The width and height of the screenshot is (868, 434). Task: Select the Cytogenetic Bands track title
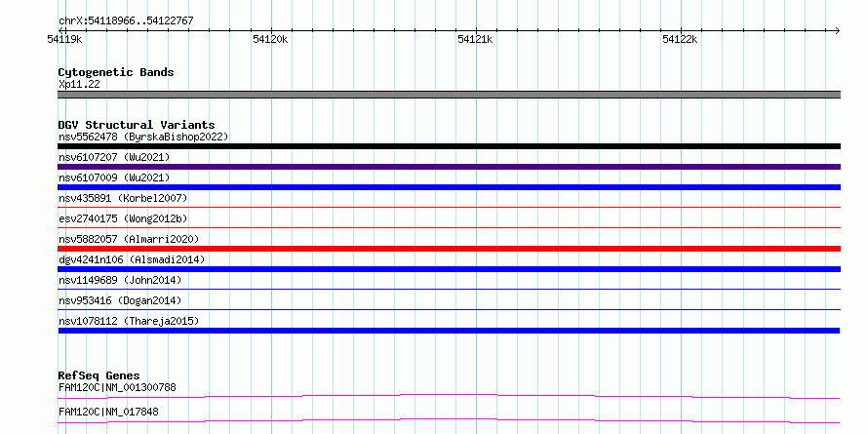point(116,72)
